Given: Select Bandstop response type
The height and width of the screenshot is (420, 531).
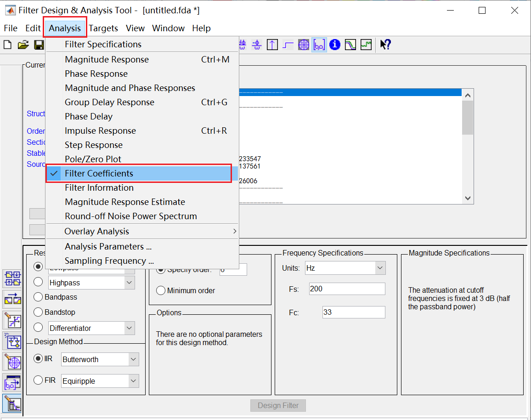Looking at the screenshot, I should point(38,312).
